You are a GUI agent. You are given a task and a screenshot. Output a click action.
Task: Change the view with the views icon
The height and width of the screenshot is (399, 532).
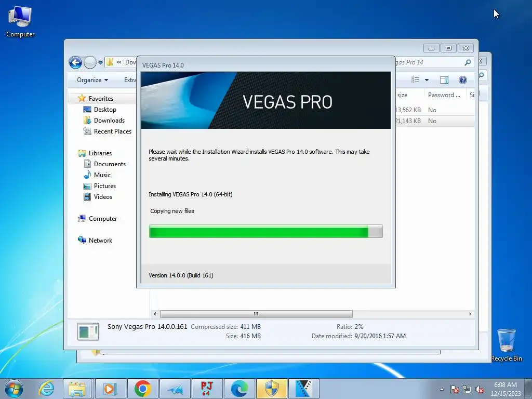coord(415,80)
